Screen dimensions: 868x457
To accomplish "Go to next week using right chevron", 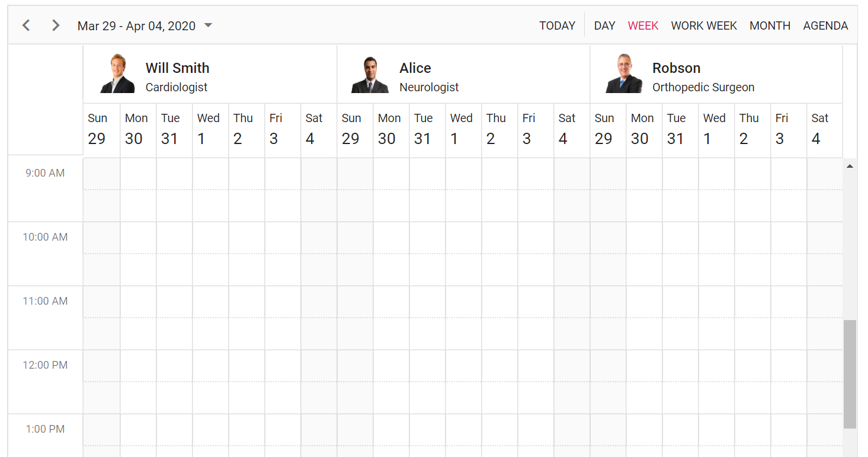I will coord(56,25).
